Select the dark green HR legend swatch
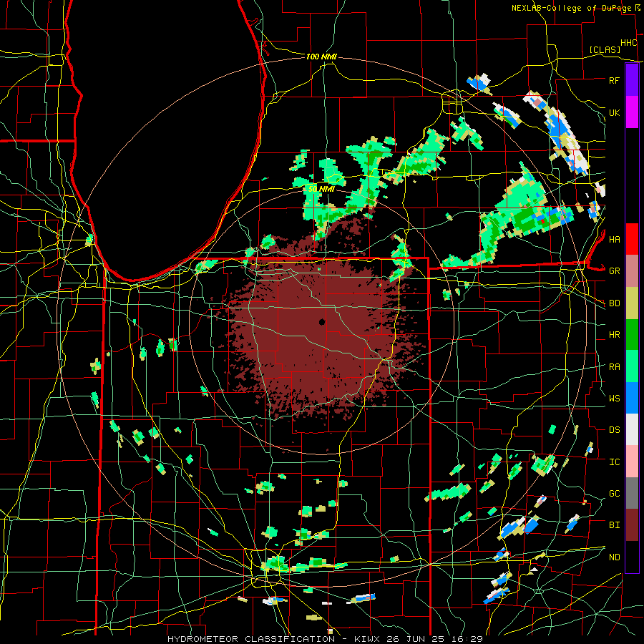Screen dimensions: 644x644 click(632, 335)
